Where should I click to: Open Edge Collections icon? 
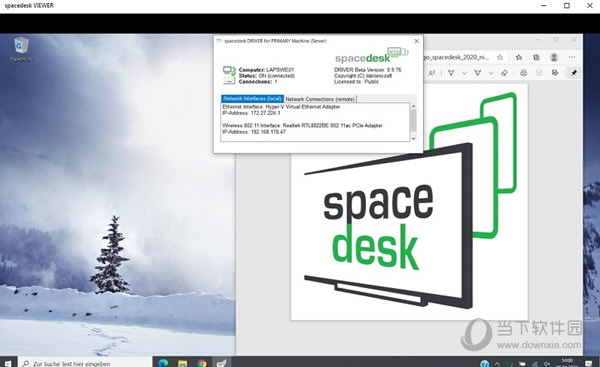click(536, 57)
